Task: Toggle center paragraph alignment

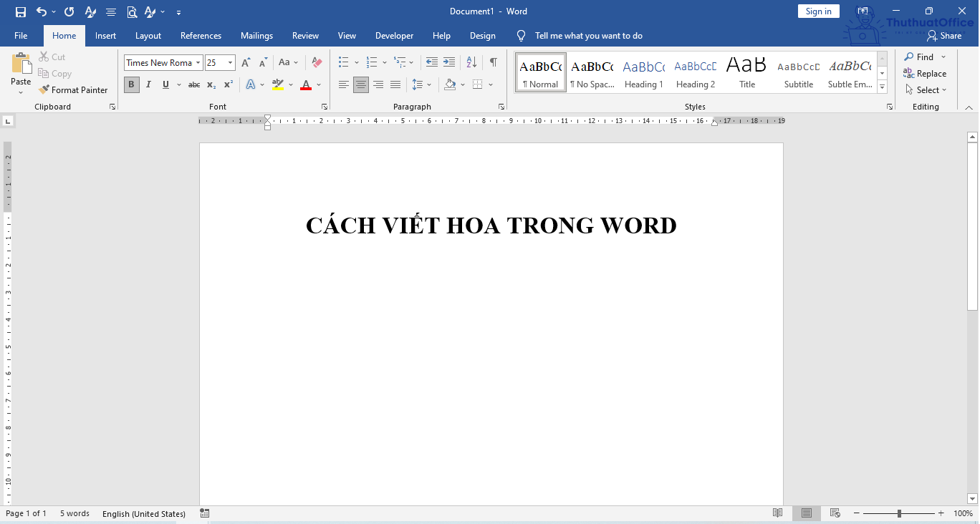Action: [361, 84]
